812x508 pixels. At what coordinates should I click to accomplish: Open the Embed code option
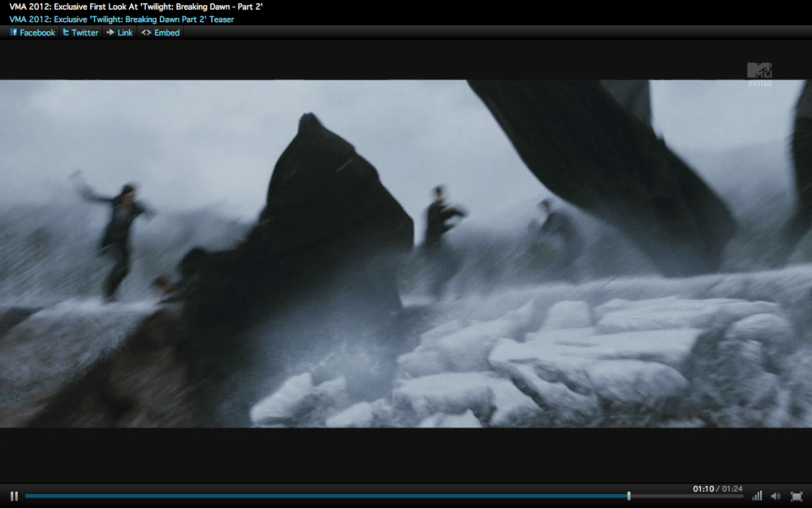click(160, 33)
